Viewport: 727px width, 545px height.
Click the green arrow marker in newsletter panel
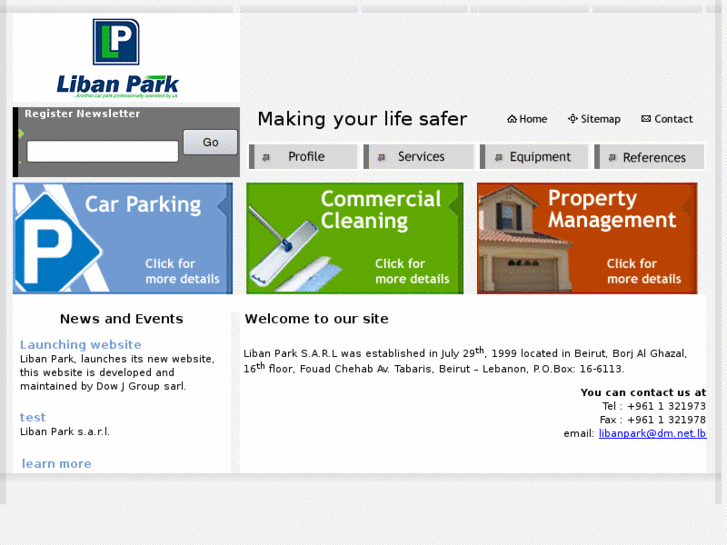coord(21,134)
